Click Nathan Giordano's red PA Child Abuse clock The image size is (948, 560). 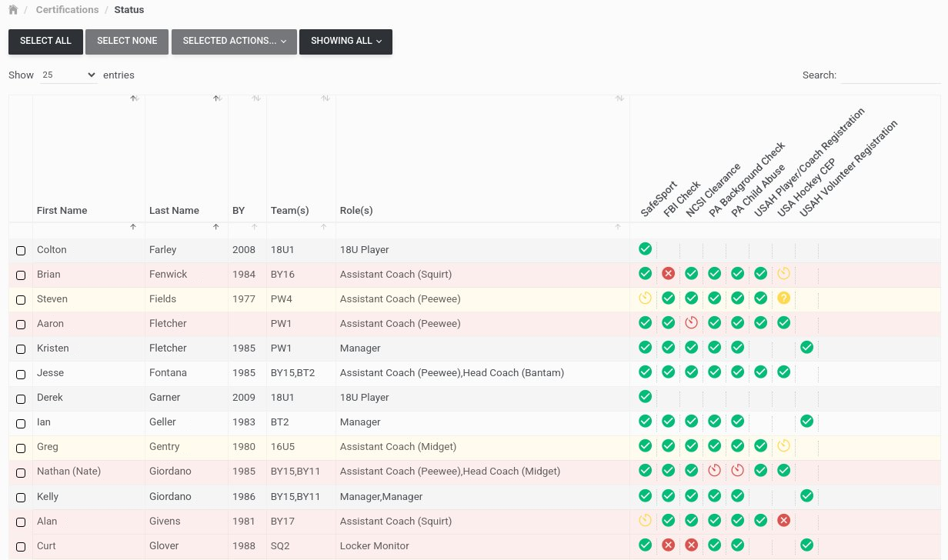tap(737, 470)
